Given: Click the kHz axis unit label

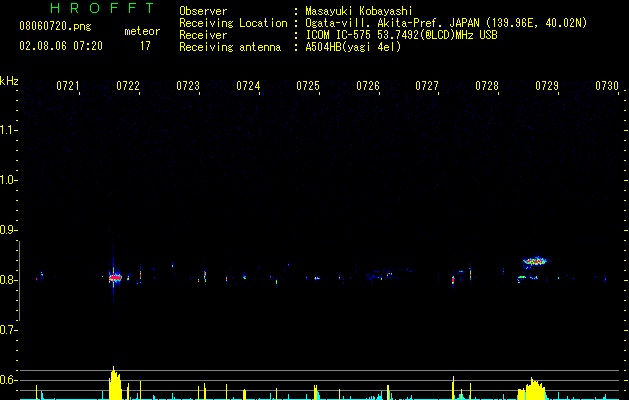Looking at the screenshot, I should coord(9,81).
